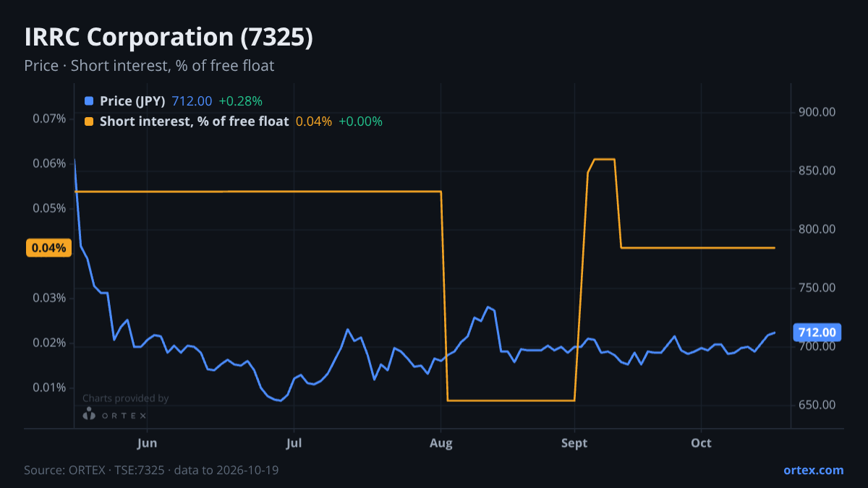Click the +0.00% short interest change
This screenshot has width=868, height=488.
coord(360,121)
